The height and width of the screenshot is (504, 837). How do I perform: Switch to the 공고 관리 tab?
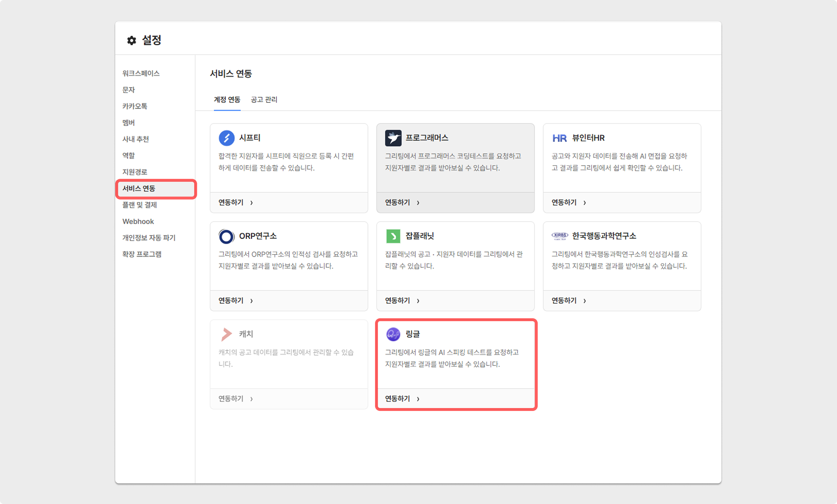pos(264,100)
